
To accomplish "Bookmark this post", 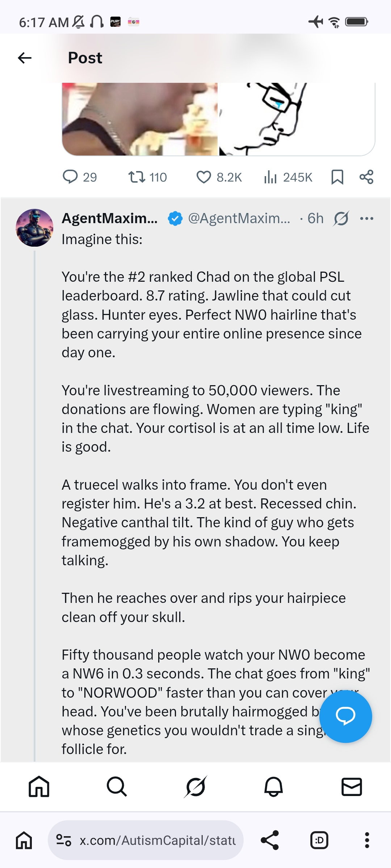I will [337, 177].
